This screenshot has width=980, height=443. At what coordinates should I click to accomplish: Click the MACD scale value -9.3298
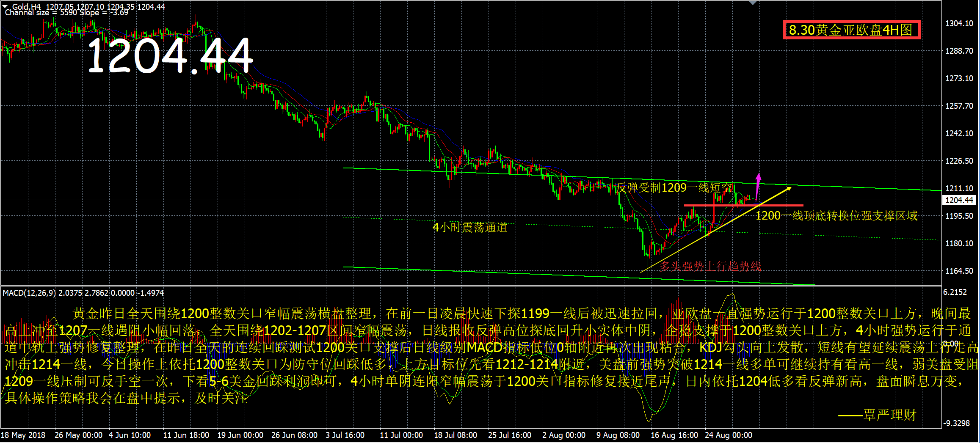coord(957,424)
